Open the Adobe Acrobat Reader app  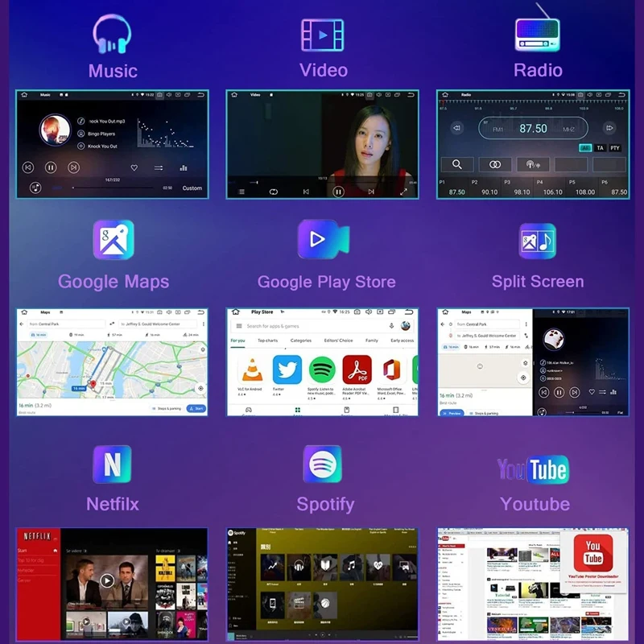coord(357,377)
